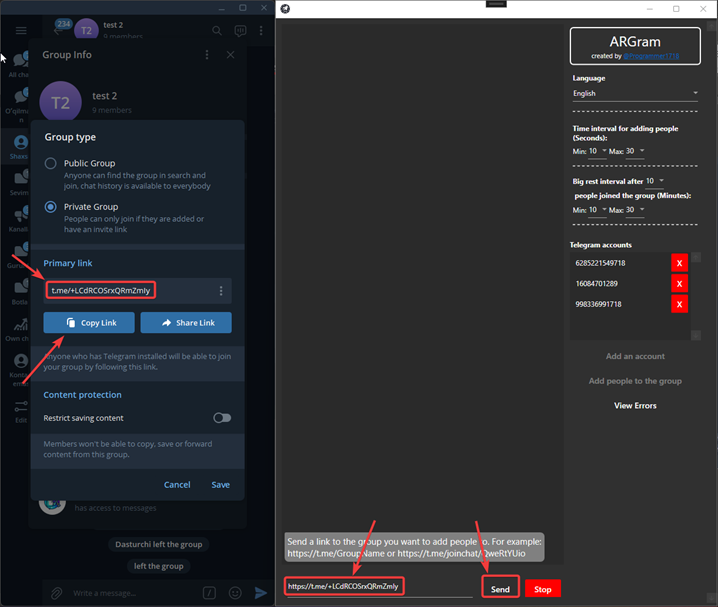Select the Private Group option
The width and height of the screenshot is (718, 607).
(51, 207)
